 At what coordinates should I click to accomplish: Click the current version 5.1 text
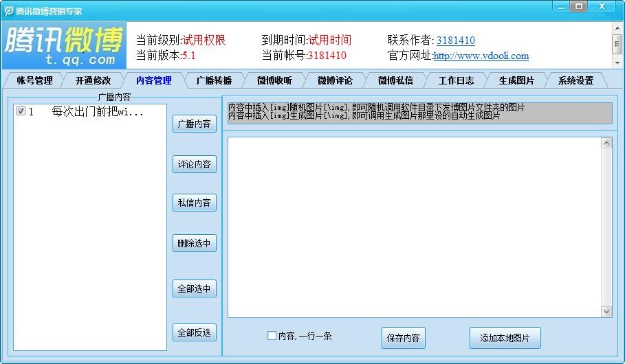tap(189, 56)
